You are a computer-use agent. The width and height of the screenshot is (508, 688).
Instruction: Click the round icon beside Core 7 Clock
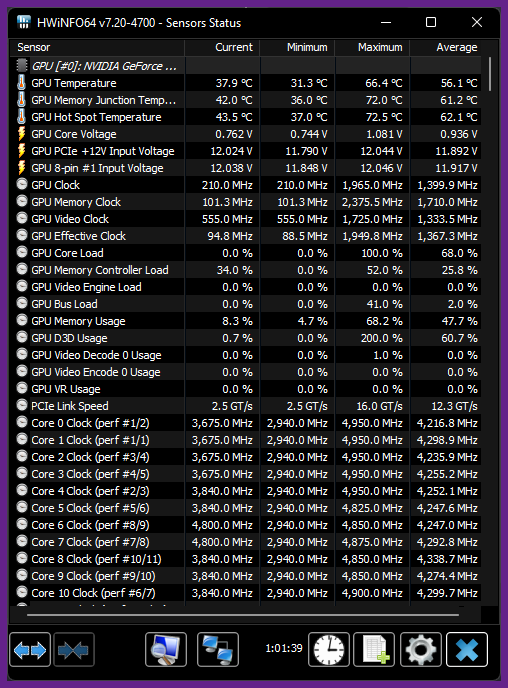pyautogui.click(x=22, y=541)
